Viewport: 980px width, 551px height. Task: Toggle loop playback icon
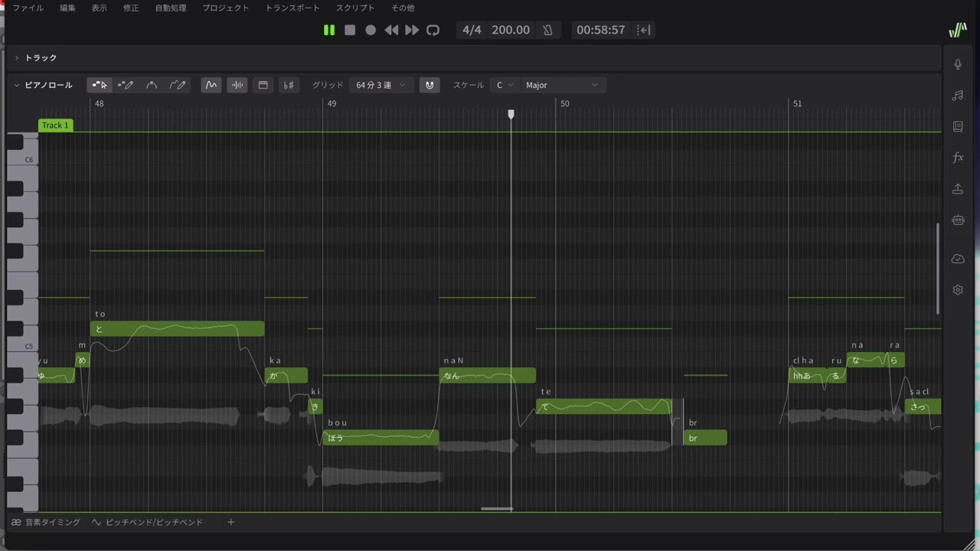coord(433,30)
